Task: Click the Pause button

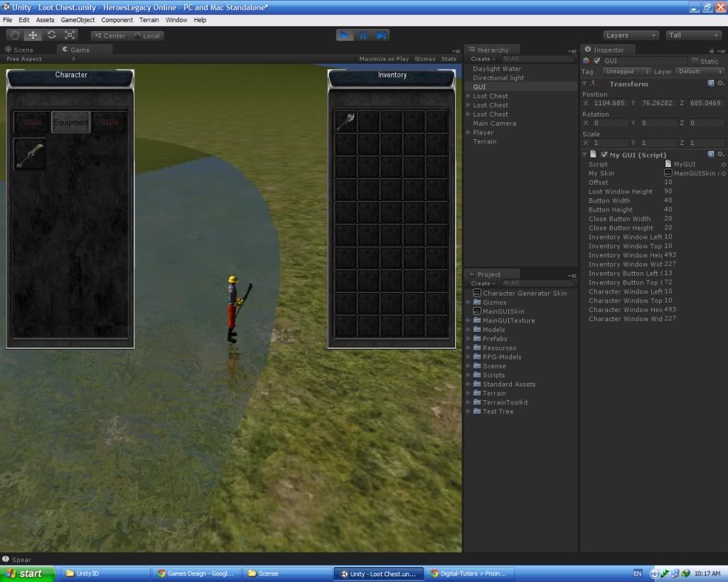Action: pyautogui.click(x=363, y=36)
